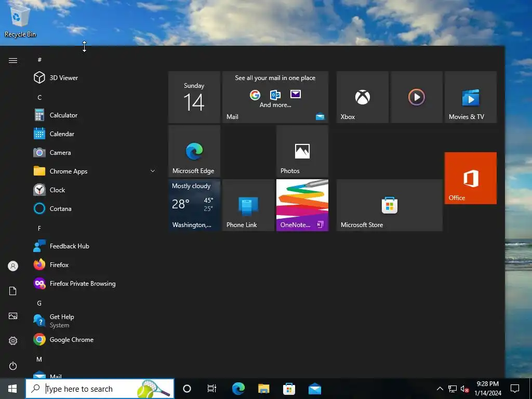Open the Action Center notifications
Screen dimensions: 532x399
[x=515, y=389]
